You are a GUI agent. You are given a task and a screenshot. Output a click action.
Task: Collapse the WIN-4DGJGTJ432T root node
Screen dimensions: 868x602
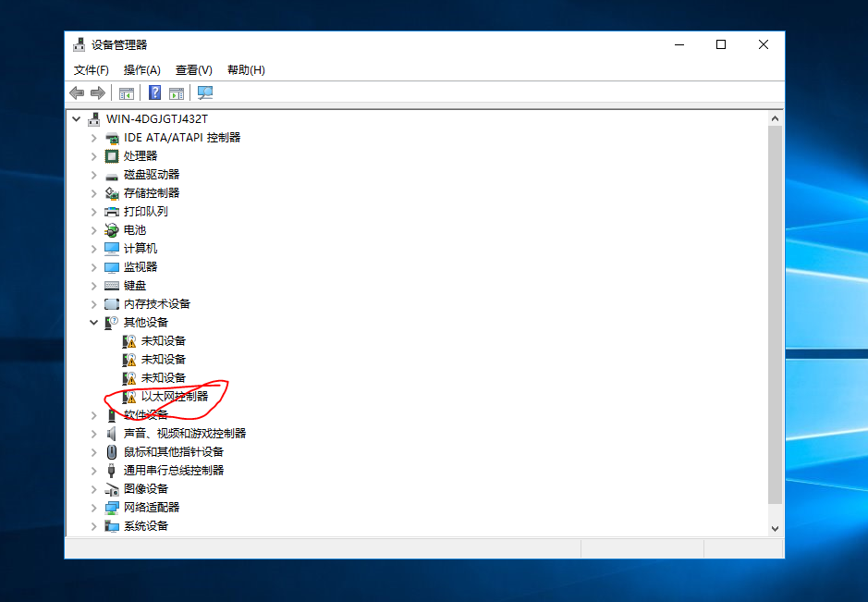pos(77,119)
